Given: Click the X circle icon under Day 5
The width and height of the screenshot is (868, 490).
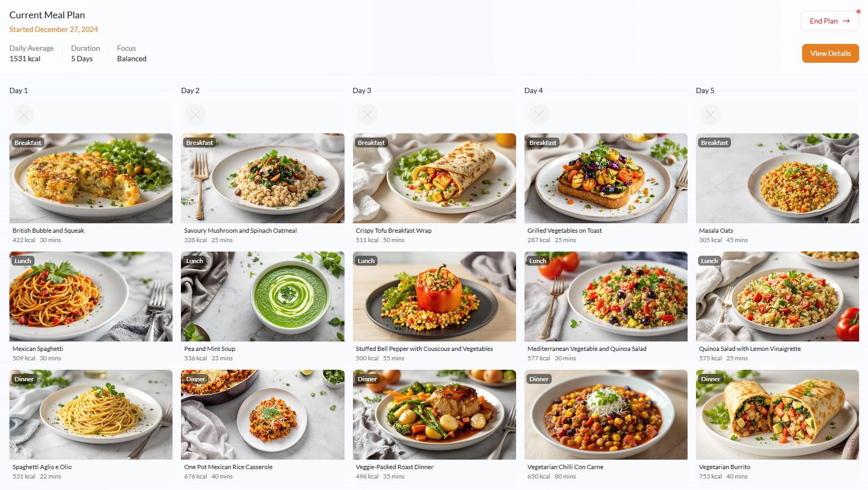Looking at the screenshot, I should (711, 115).
